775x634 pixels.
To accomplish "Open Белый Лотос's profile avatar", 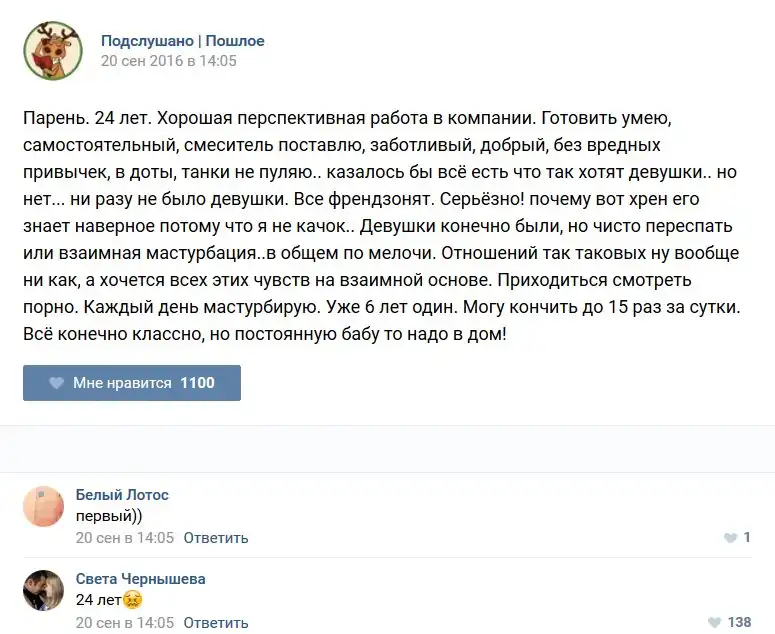I will tap(44, 506).
